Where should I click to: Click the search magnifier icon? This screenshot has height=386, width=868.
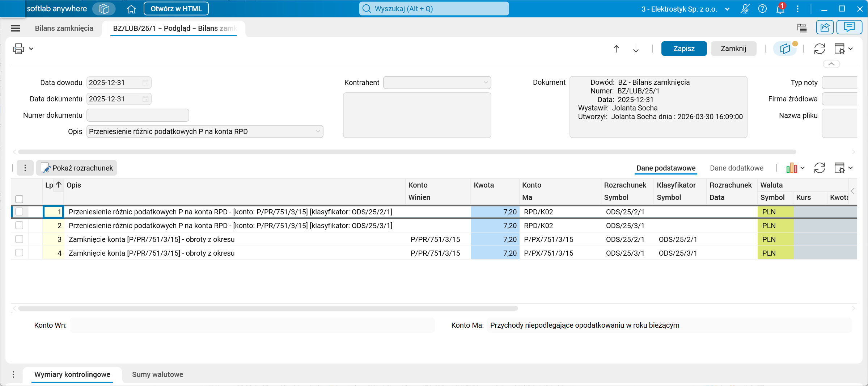tap(367, 9)
